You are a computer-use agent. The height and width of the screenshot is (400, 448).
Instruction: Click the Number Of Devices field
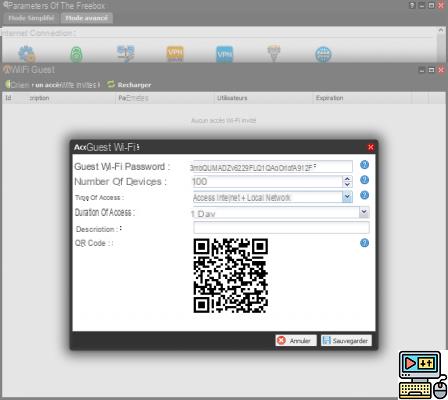click(267, 182)
